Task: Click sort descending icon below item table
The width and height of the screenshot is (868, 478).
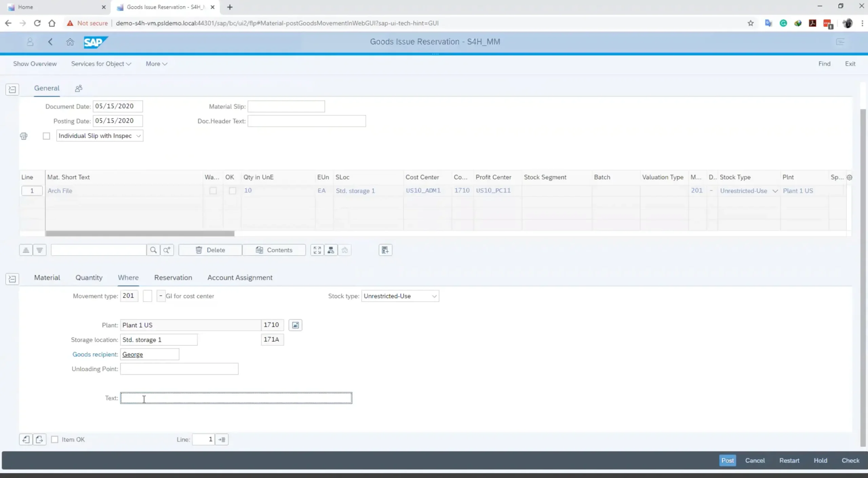Action: (39, 250)
